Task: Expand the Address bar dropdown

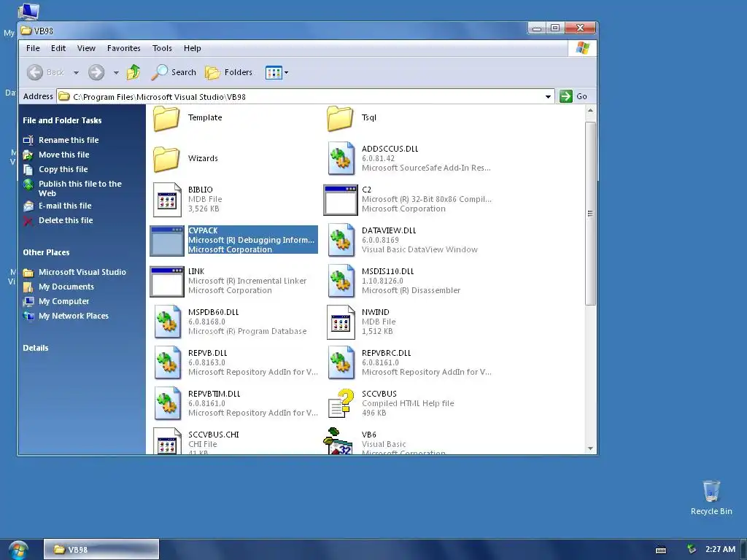Action: point(549,97)
